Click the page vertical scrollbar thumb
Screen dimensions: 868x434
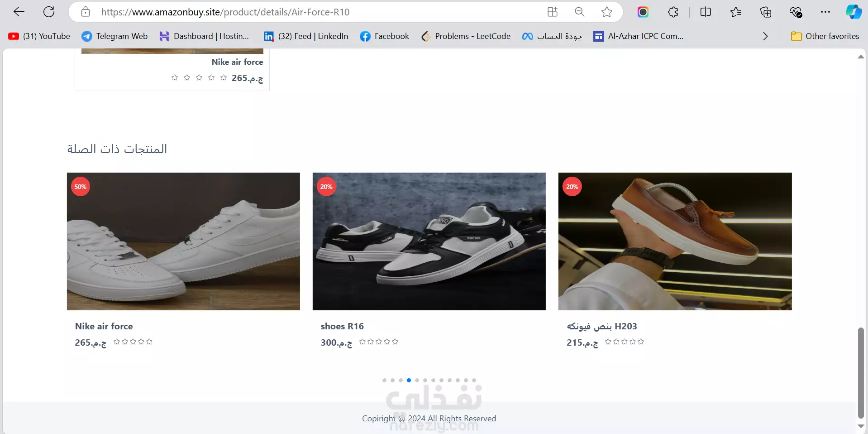[x=861, y=373]
